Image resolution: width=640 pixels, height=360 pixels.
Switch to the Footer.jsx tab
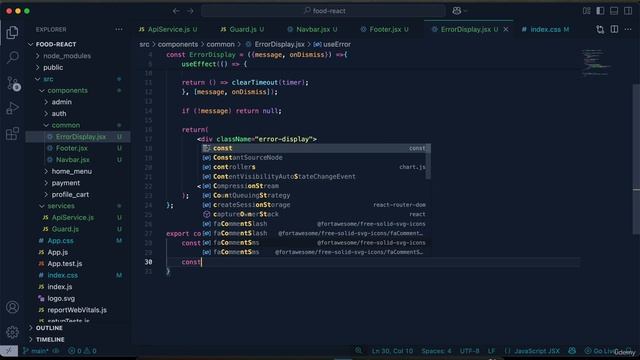pos(384,29)
